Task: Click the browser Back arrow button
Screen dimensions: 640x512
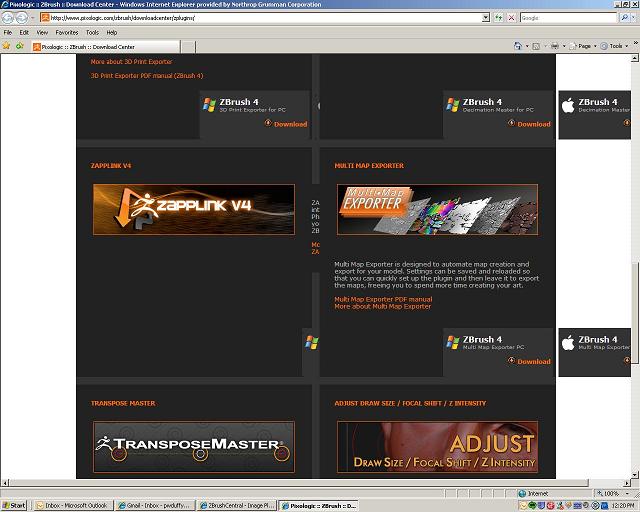Action: click(8, 18)
